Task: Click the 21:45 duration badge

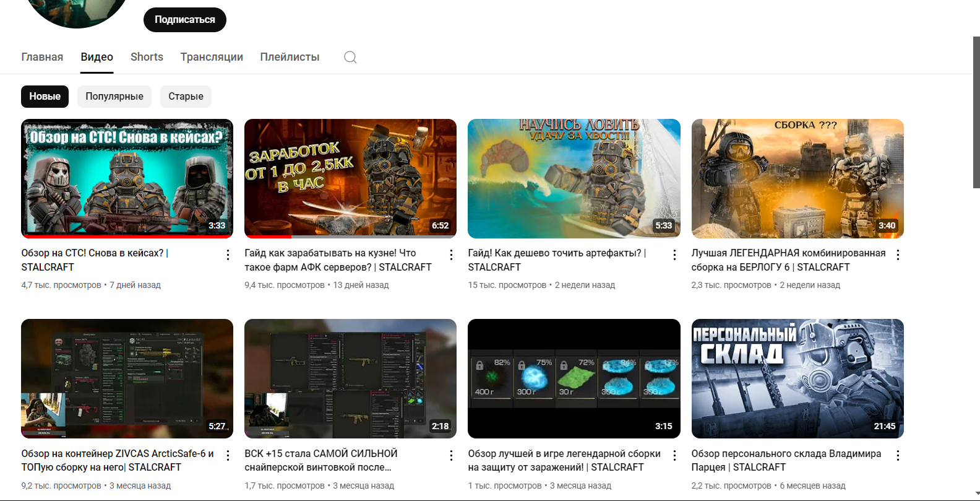Action: click(885, 426)
